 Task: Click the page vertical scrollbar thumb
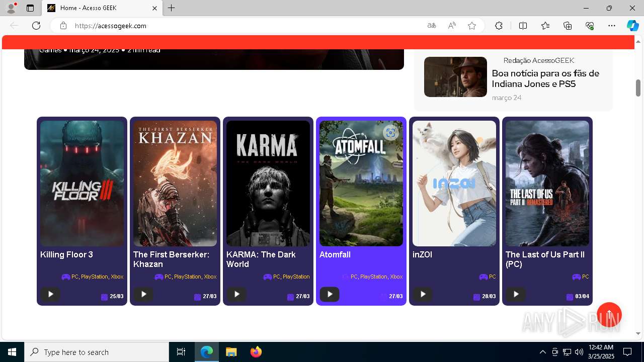click(x=638, y=88)
